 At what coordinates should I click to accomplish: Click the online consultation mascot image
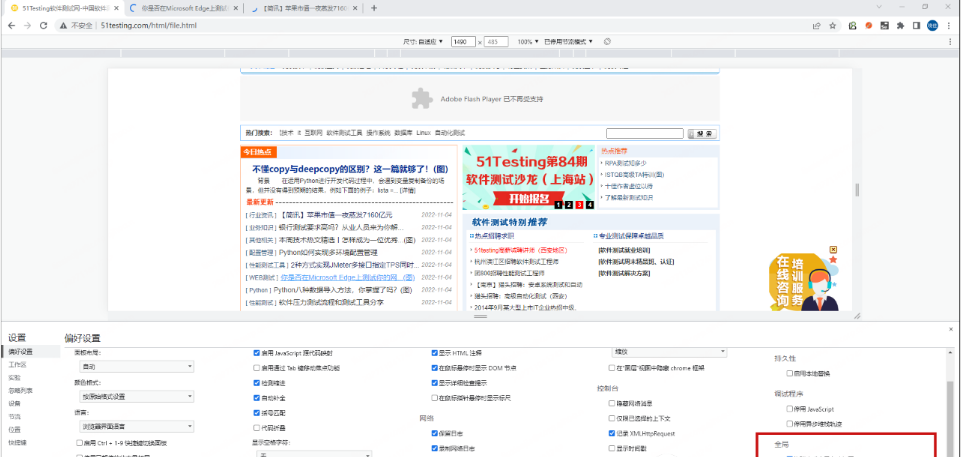(803, 282)
